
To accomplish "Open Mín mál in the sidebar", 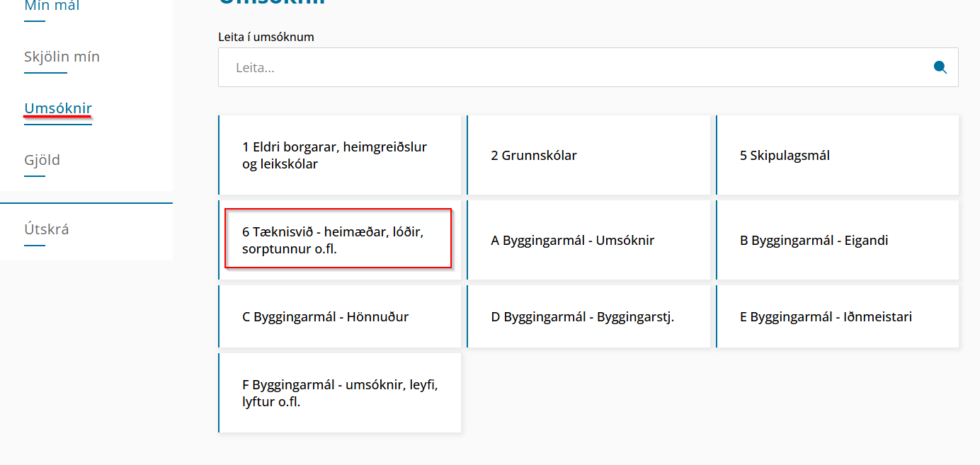I will 52,6.
